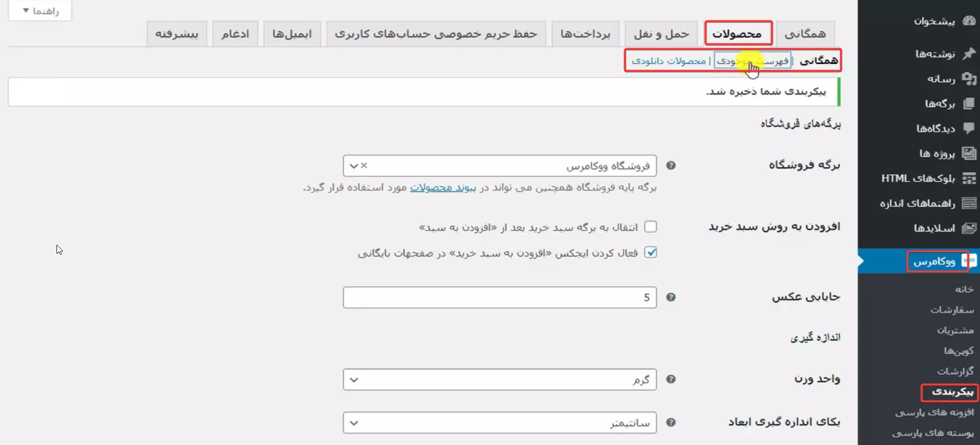Go to Persian plugins (افزونه های پارسی) submenu

934,412
